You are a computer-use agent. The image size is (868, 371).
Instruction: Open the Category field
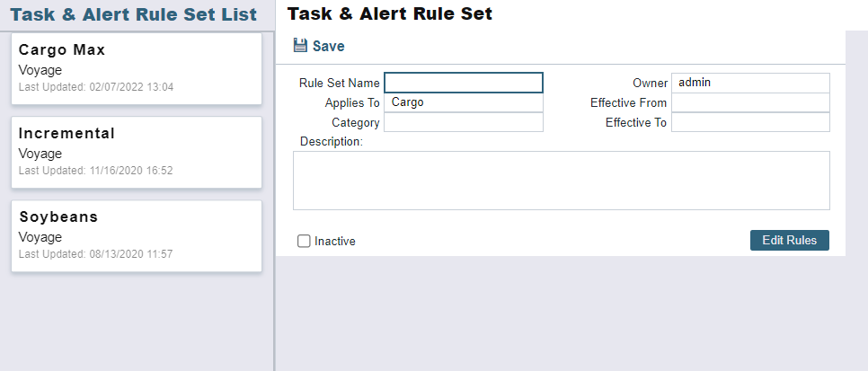pos(464,122)
